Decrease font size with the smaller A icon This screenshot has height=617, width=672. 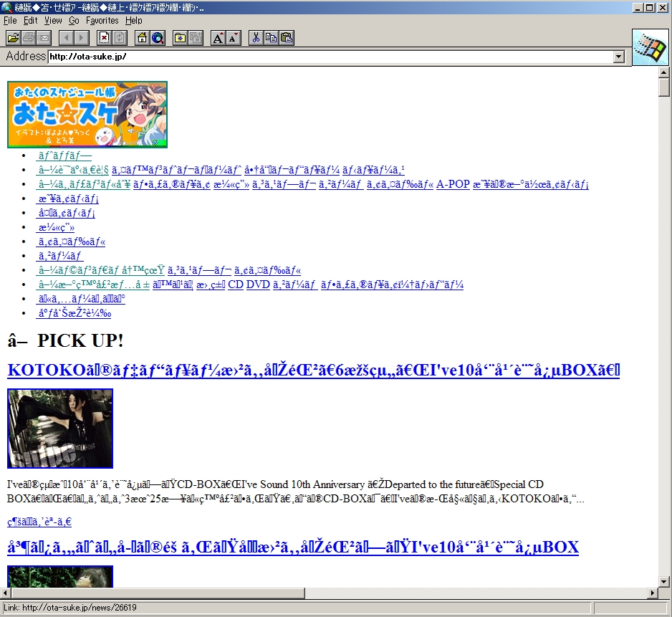233,38
